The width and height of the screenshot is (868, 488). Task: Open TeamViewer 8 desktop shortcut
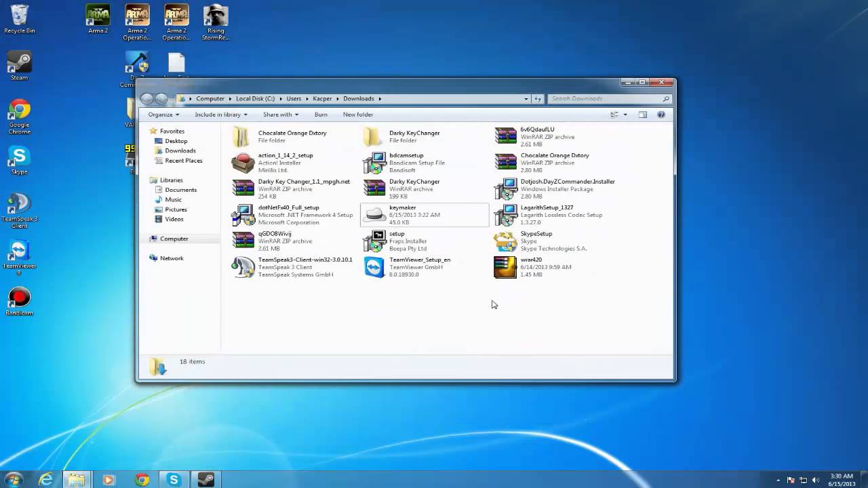click(19, 258)
